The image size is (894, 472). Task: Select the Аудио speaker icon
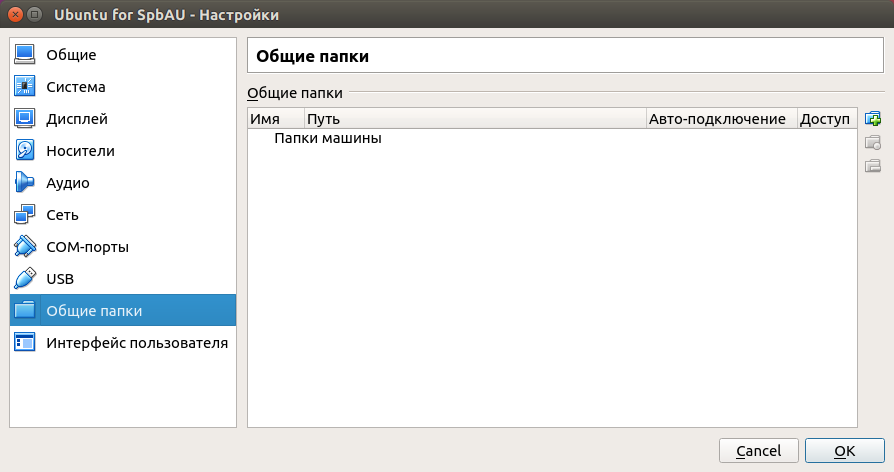pos(25,183)
